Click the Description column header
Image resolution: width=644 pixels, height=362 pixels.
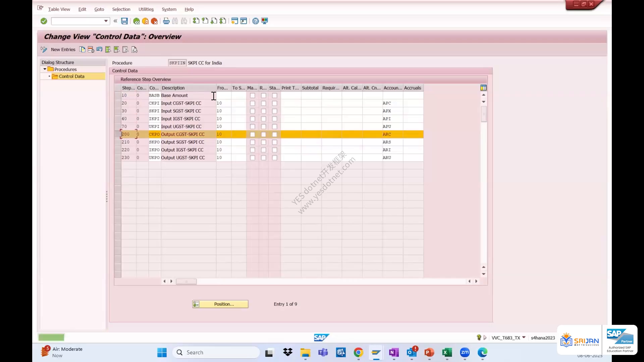pyautogui.click(x=189, y=88)
